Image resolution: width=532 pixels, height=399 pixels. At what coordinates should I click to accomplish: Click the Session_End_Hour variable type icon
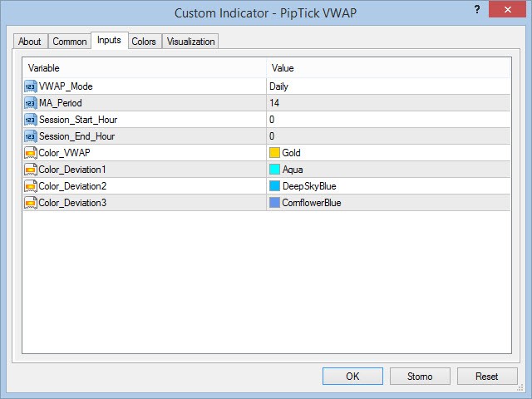(x=31, y=136)
